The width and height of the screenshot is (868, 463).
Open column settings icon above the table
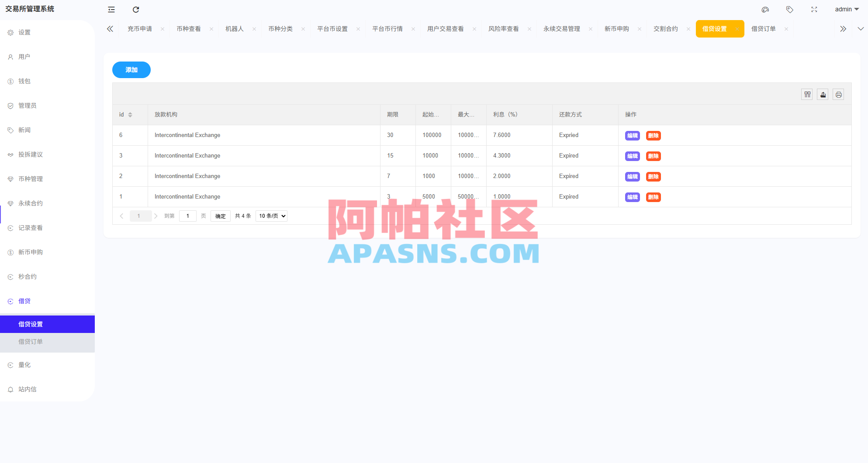pyautogui.click(x=807, y=94)
